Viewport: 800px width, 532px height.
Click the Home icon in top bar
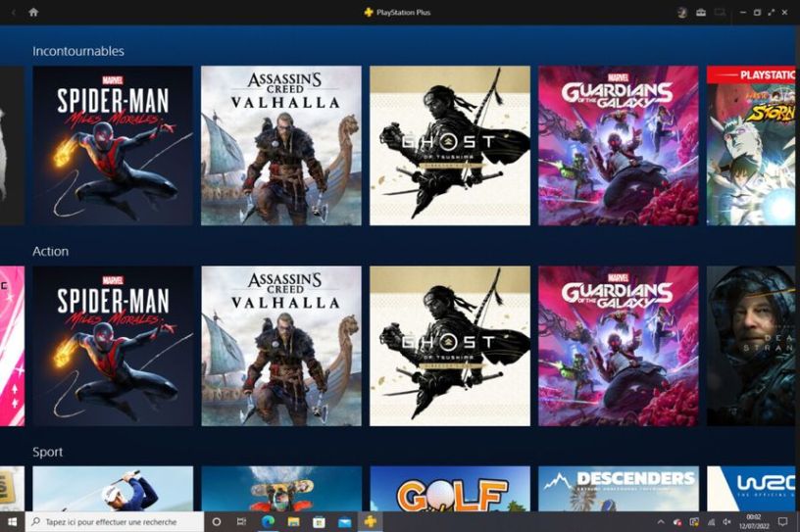(x=33, y=12)
